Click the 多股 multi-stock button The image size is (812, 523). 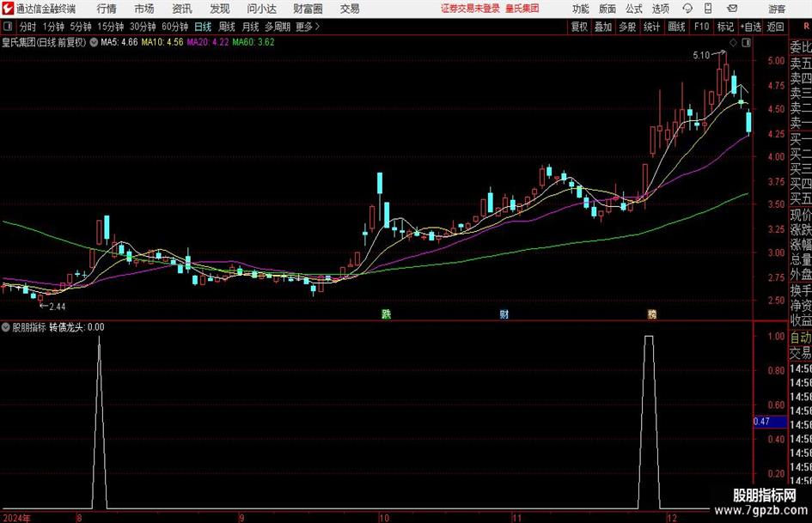tap(627, 27)
